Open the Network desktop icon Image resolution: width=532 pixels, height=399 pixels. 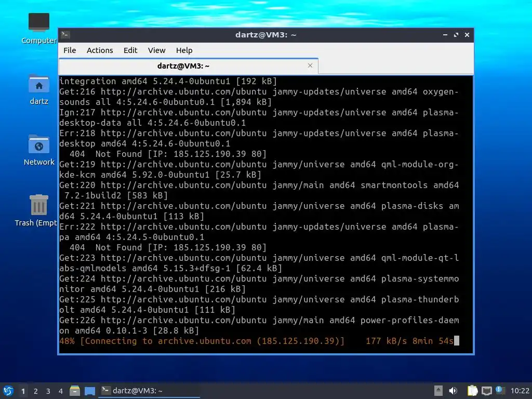pos(38,150)
